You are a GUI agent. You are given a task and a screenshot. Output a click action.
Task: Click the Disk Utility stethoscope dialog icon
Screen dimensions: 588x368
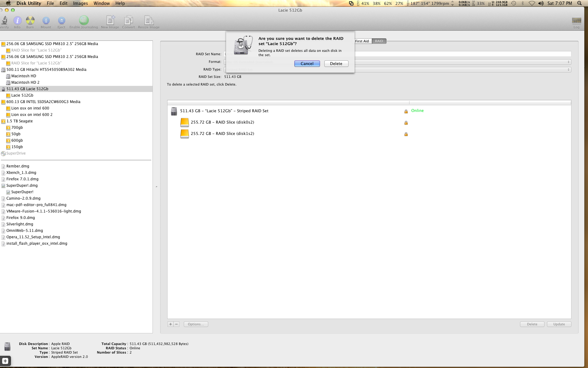coord(243,45)
